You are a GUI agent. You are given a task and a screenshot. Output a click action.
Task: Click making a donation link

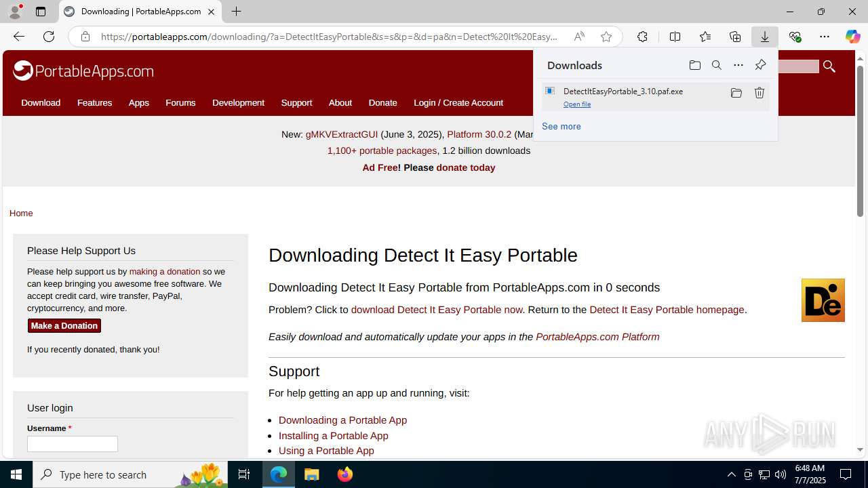165,272
